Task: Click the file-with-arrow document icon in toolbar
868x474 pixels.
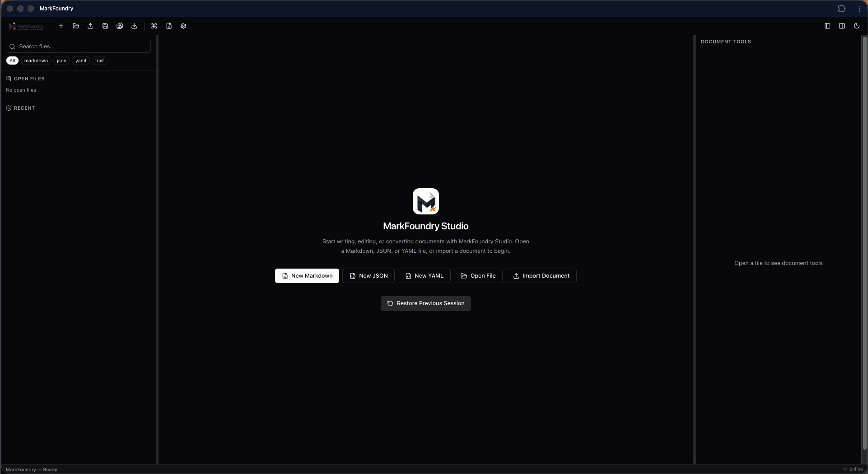Action: (x=169, y=26)
